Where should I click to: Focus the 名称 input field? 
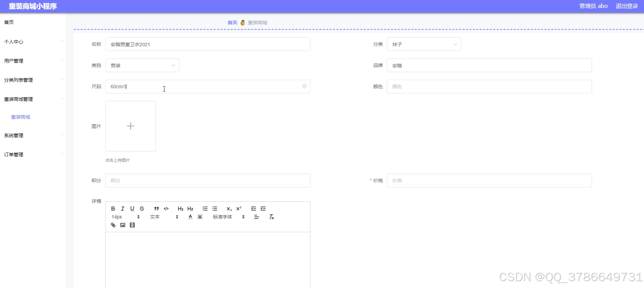click(208, 44)
